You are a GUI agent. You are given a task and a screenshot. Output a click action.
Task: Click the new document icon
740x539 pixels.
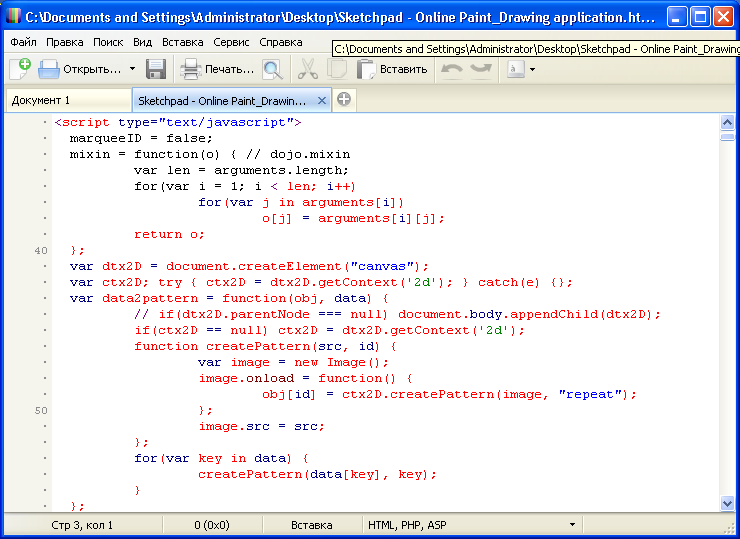19,69
